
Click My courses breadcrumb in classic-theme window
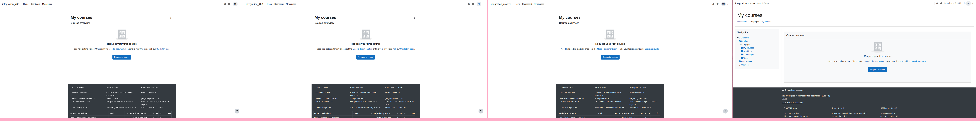[x=767, y=22]
